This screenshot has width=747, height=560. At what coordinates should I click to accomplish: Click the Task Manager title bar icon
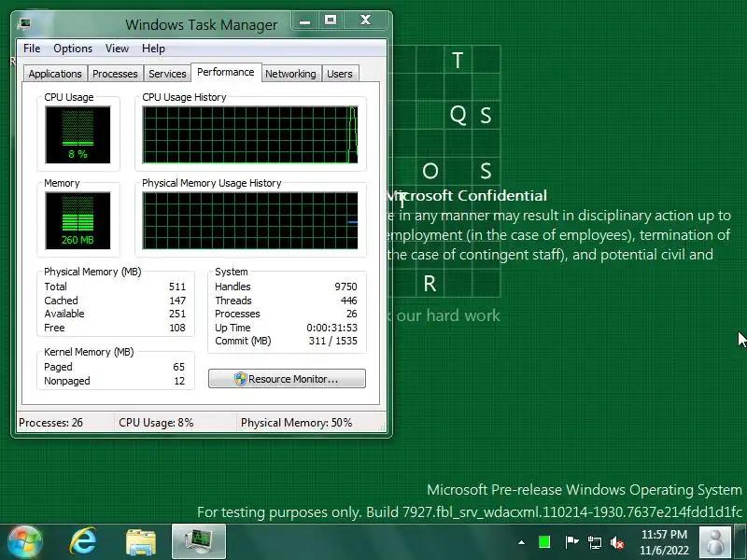coord(25,23)
